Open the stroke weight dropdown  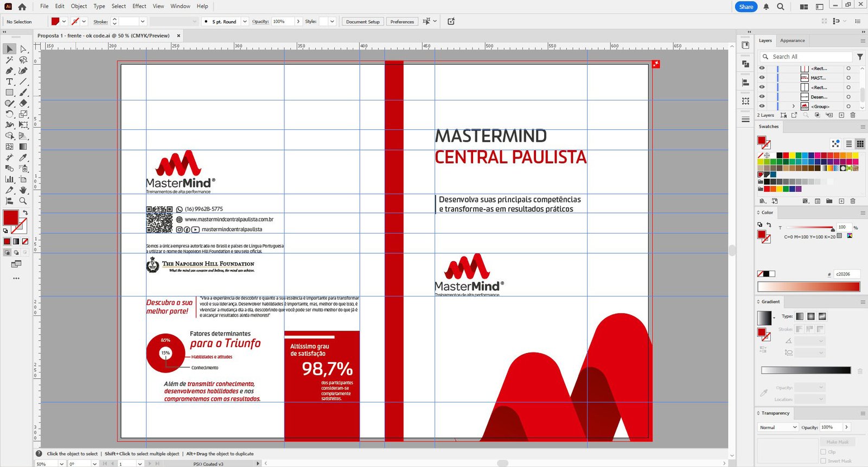coord(143,21)
